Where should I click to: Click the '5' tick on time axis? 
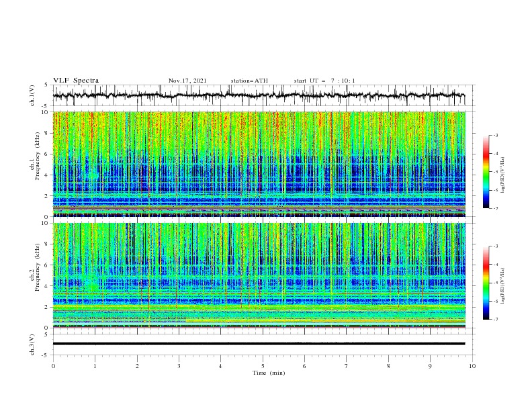(263, 366)
